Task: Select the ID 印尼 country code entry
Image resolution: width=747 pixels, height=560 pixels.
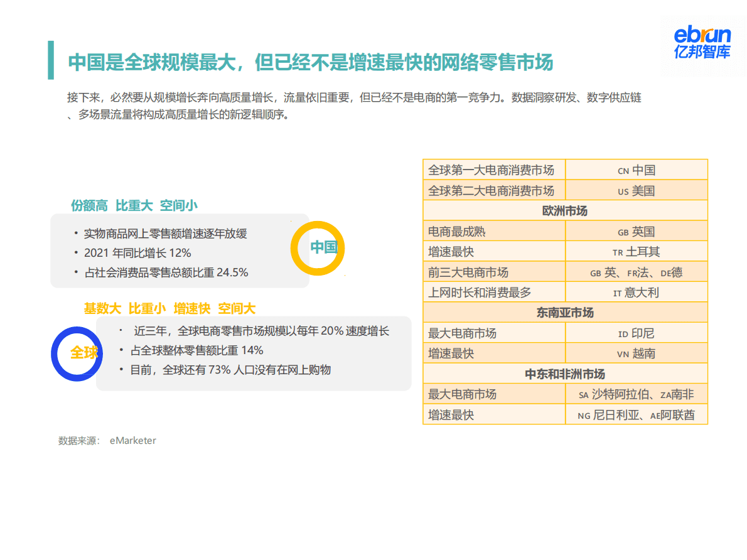Action: [x=637, y=333]
